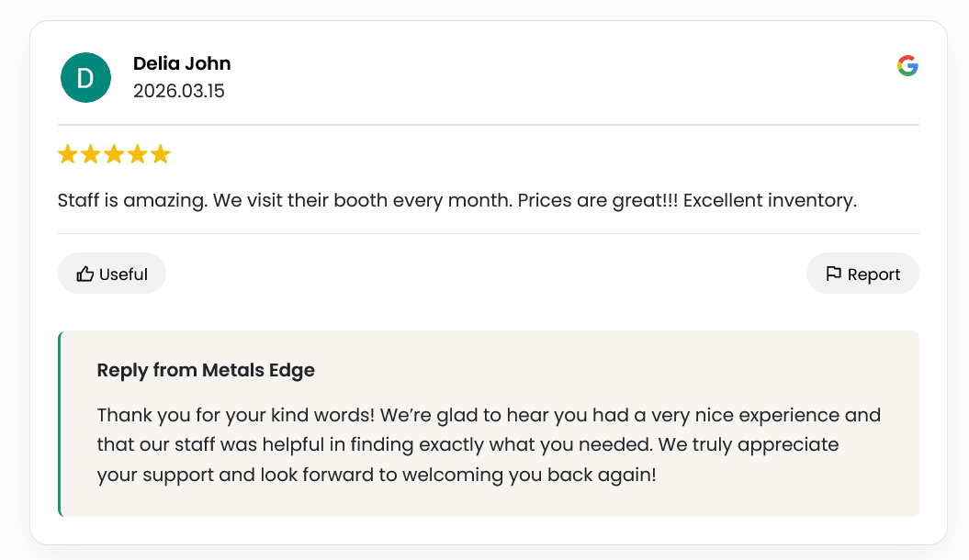Click the Google logo icon

[907, 65]
